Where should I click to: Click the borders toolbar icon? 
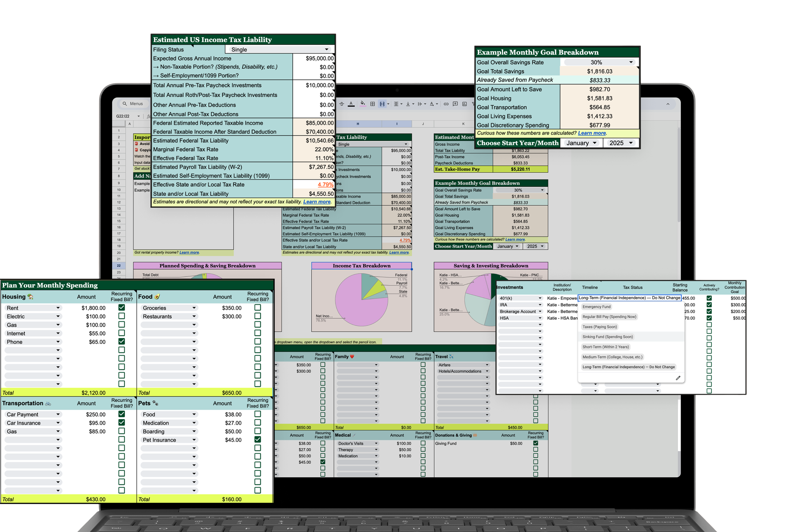coord(373,104)
